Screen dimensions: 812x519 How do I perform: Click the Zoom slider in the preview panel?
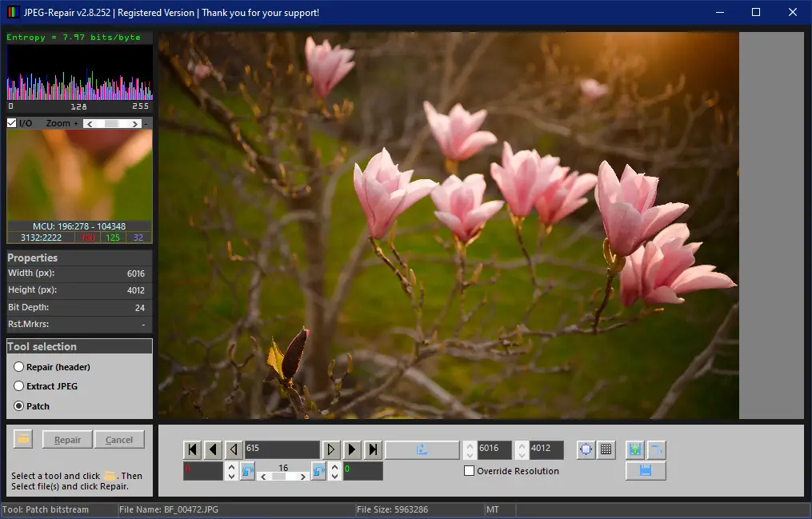[x=113, y=124]
